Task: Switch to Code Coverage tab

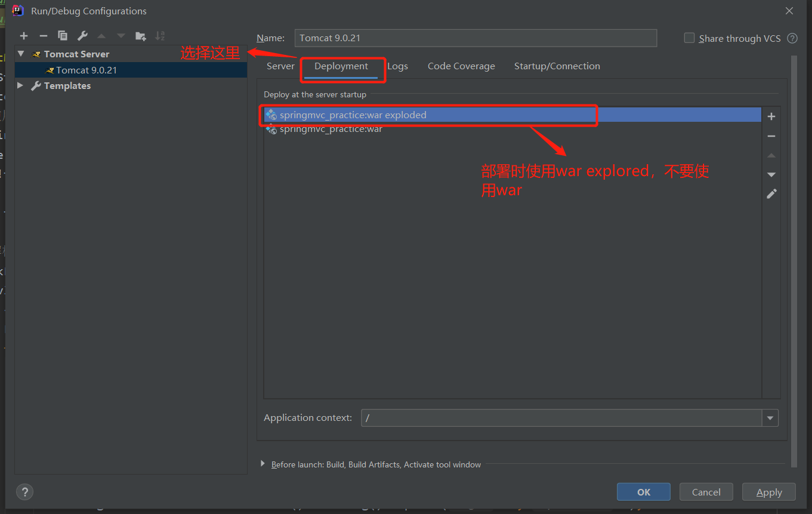Action: 461,66
